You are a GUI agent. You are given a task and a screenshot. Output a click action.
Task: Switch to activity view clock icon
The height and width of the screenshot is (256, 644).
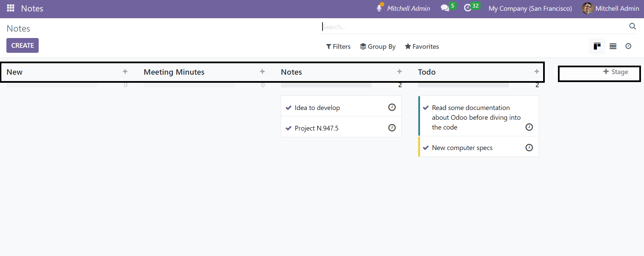tap(628, 46)
